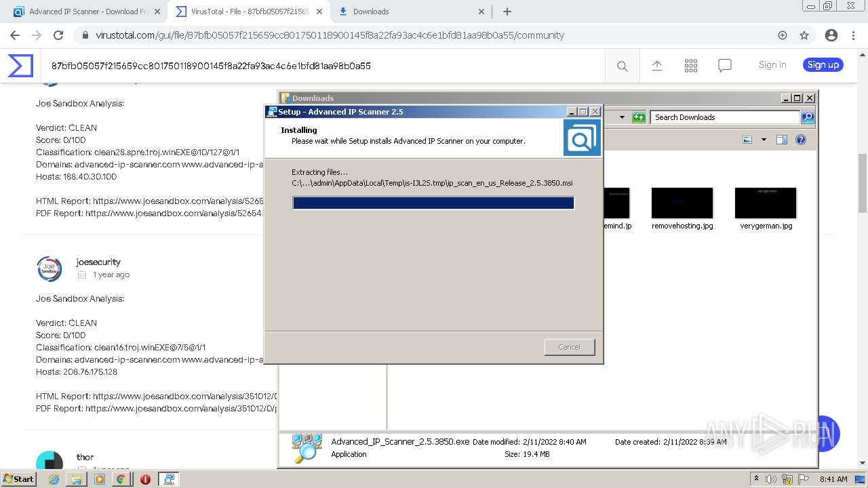Click the Chrome address bar URL
The image size is (868, 488).
click(x=330, y=35)
